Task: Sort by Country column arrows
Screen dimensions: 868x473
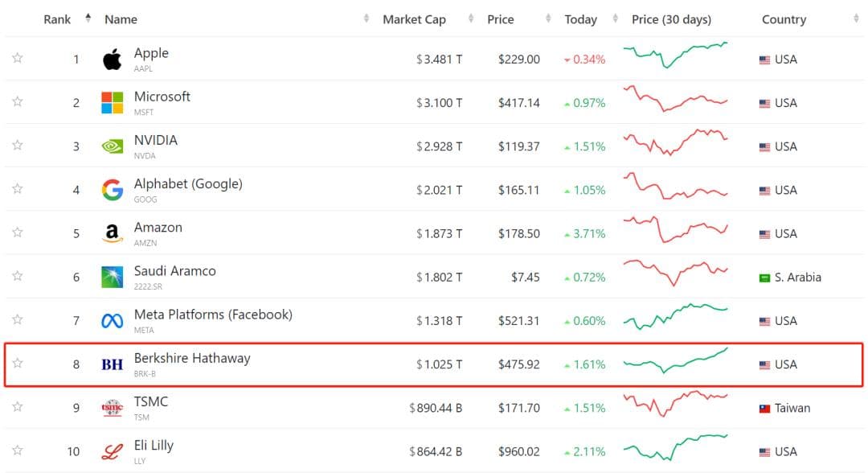Action: coord(857,19)
